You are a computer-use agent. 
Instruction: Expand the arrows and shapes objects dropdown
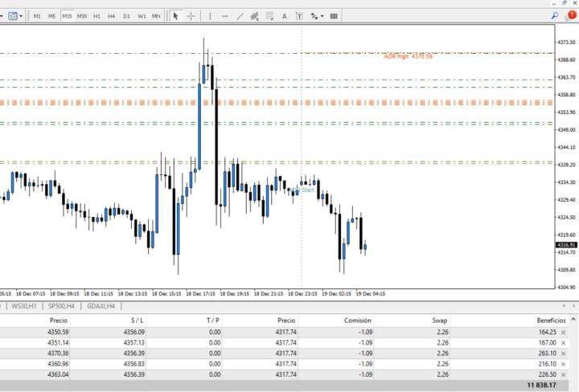point(317,15)
